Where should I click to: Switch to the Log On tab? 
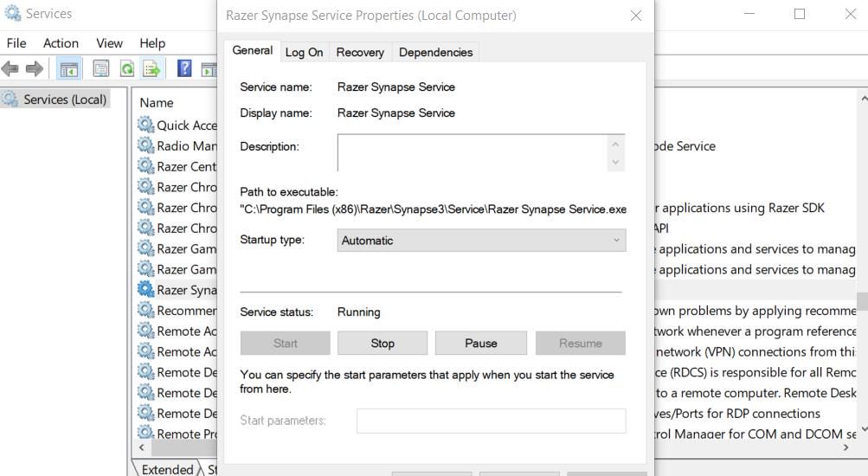tap(304, 52)
